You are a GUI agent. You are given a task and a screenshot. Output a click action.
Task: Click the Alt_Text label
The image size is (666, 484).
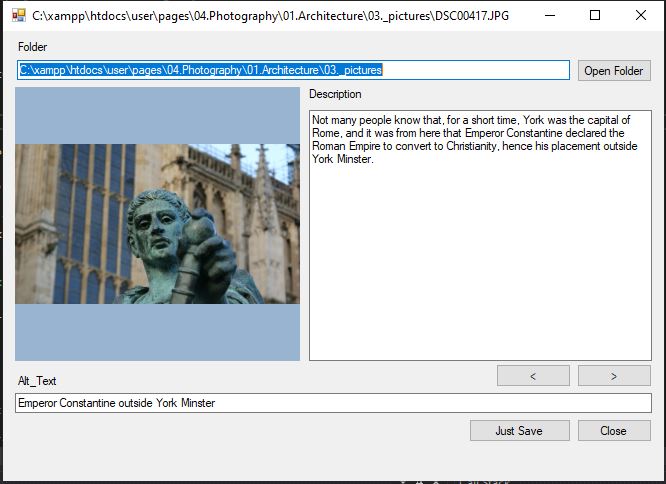point(37,381)
